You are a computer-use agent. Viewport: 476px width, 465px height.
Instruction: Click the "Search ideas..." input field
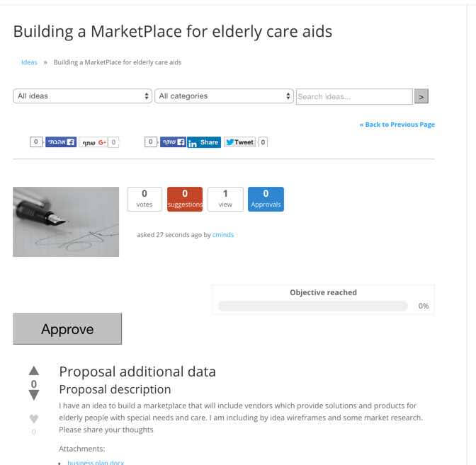click(x=353, y=96)
